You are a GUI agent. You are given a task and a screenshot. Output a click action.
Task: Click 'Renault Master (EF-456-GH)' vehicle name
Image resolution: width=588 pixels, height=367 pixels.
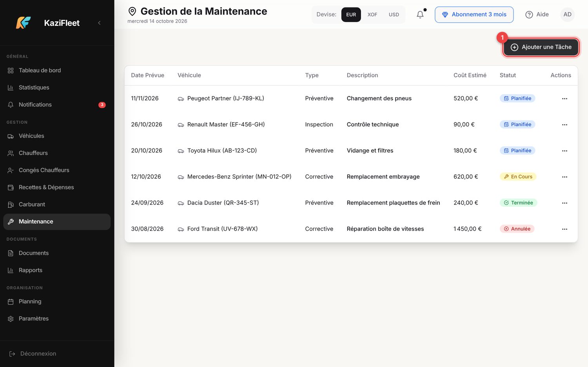(226, 125)
